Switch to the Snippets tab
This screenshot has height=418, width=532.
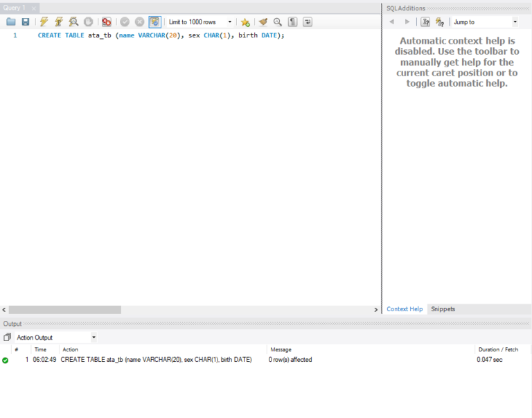point(443,309)
